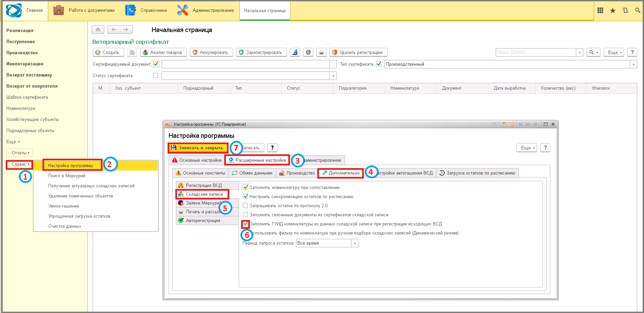
Task: Open the history icon at the top right
Action: click(x=625, y=10)
